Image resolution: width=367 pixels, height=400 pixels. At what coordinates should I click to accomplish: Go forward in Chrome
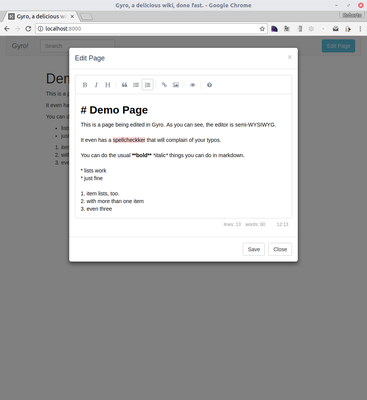17,29
